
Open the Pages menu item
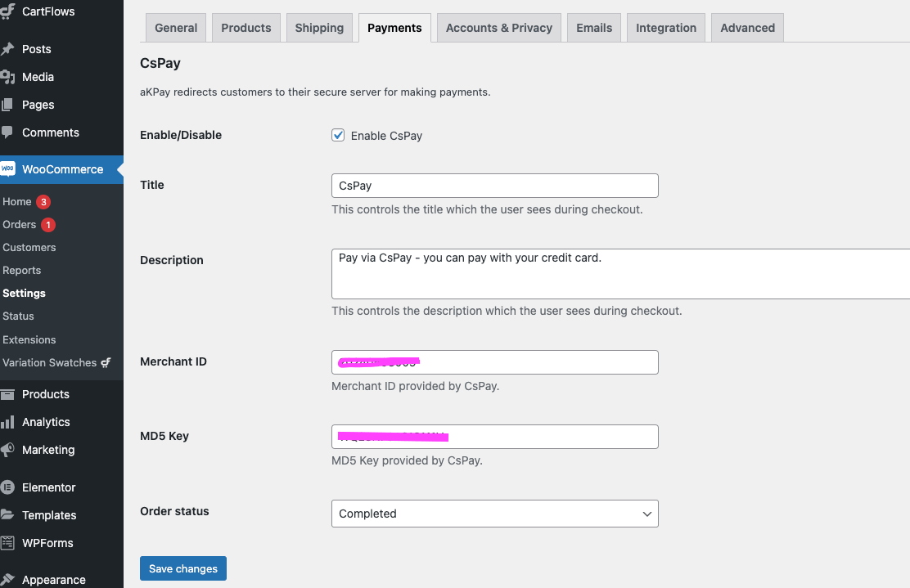[38, 105]
